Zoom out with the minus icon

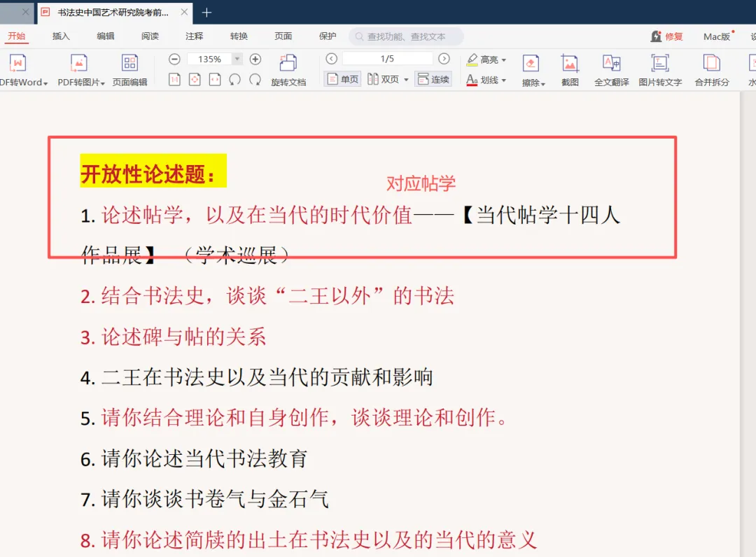click(174, 59)
